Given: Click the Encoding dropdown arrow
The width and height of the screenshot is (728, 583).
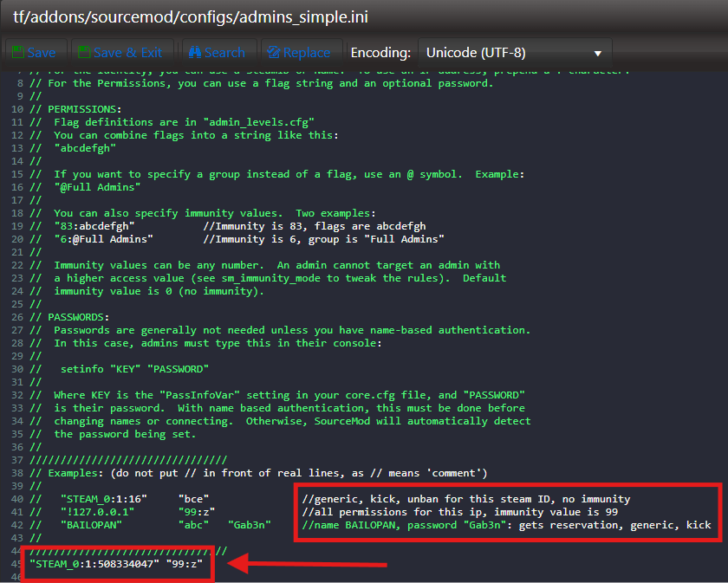Looking at the screenshot, I should (598, 54).
